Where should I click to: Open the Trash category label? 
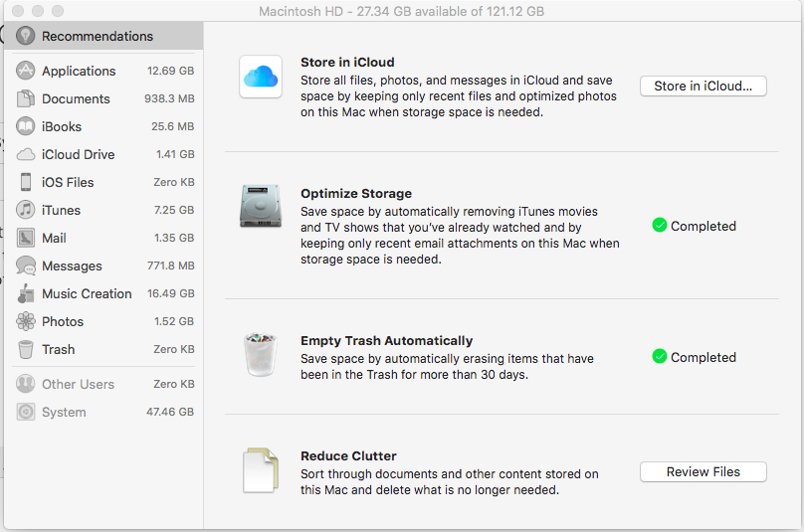(59, 349)
